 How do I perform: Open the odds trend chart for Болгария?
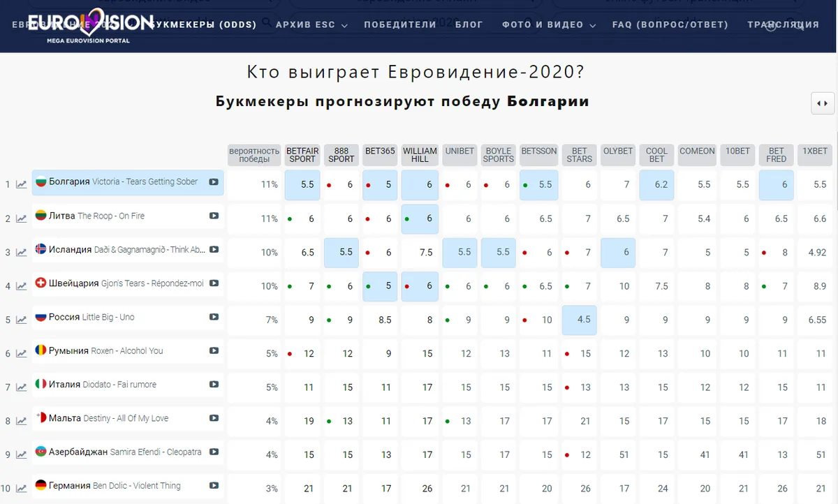(x=22, y=185)
